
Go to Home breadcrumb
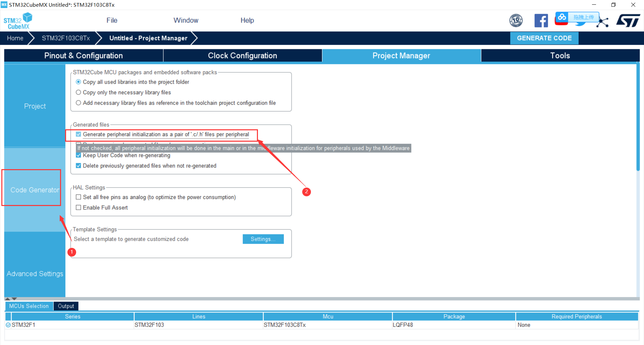click(x=15, y=38)
